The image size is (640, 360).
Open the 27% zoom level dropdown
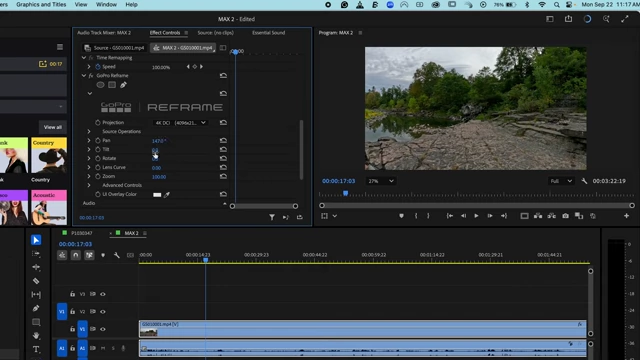point(380,181)
